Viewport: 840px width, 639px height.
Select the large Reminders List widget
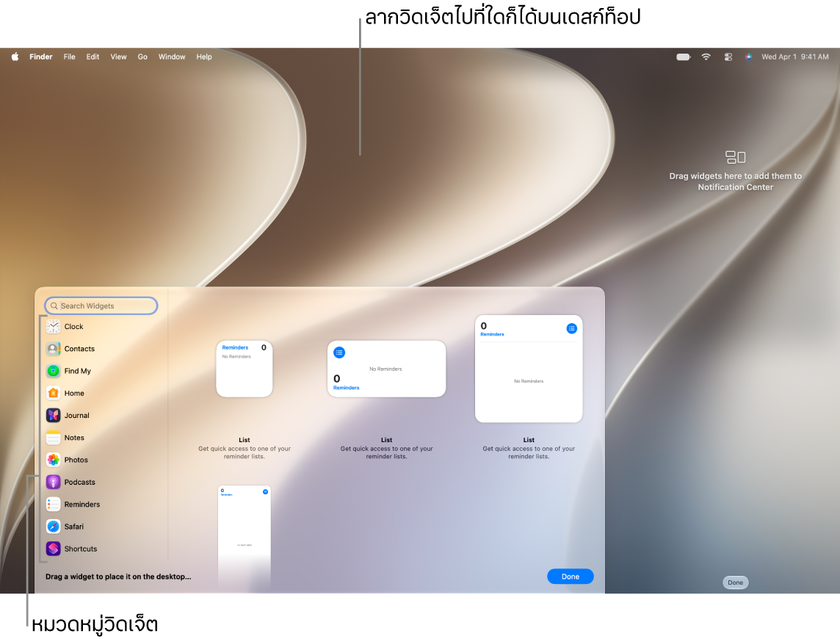coord(529,369)
